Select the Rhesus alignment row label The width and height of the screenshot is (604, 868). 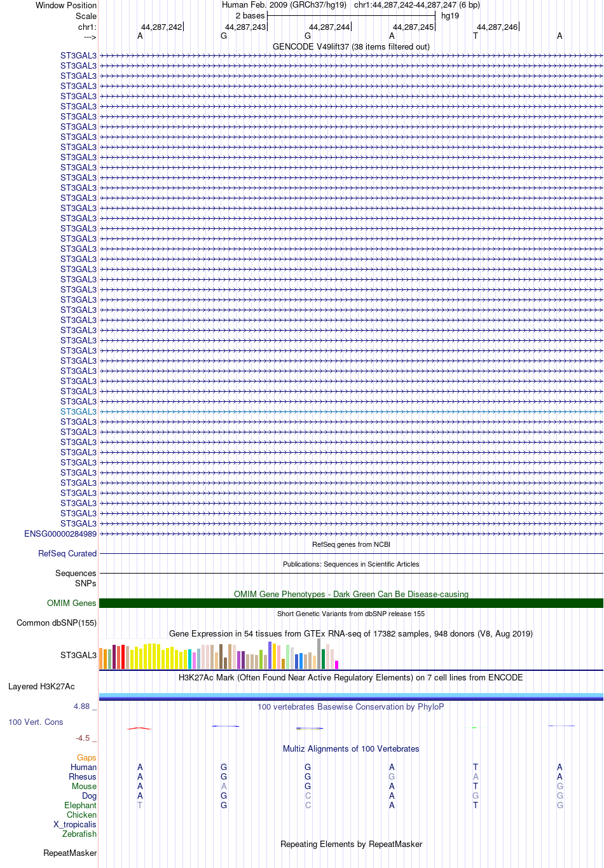83,776
